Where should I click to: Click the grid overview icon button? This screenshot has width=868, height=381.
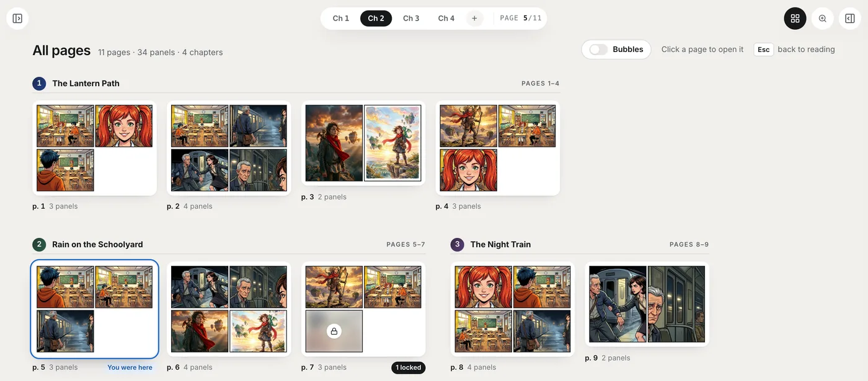pos(795,19)
